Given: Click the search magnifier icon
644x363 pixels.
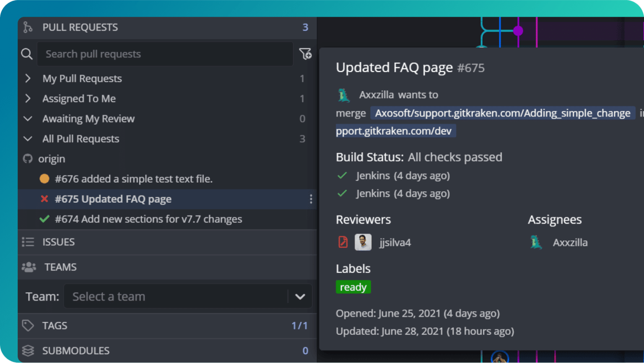Looking at the screenshot, I should point(27,54).
